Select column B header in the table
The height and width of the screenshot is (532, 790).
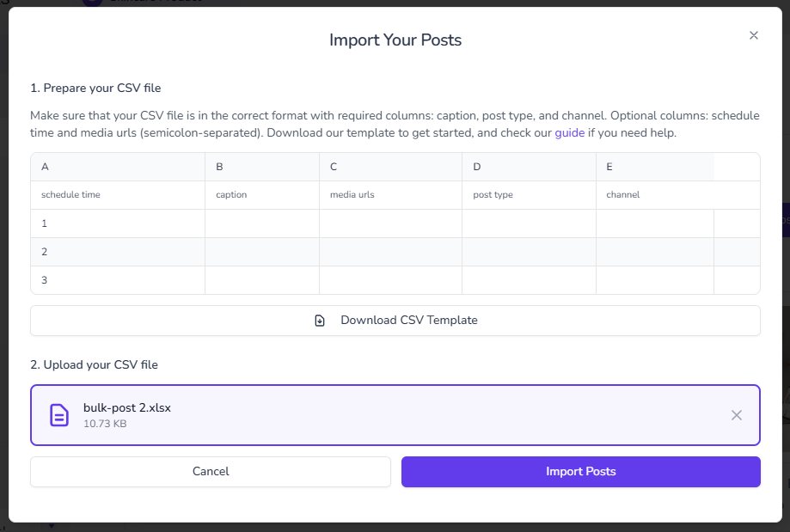262,167
